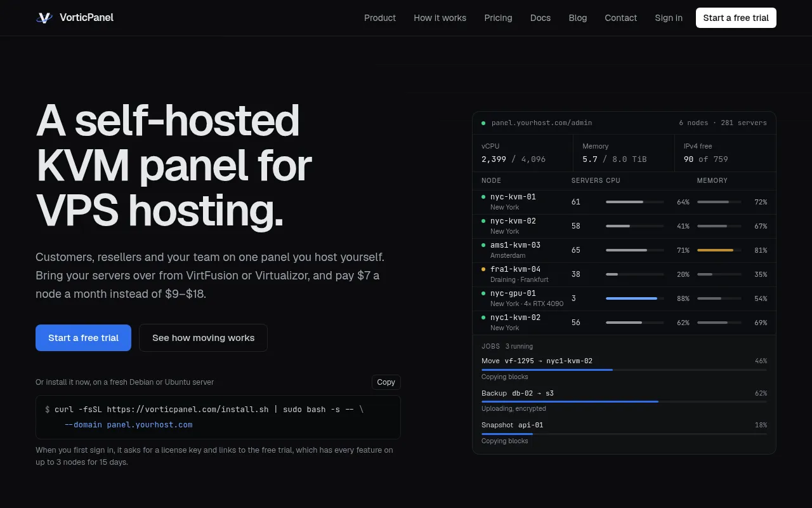
Task: Click the IPv4 free 90 of 759 stat
Action: coord(725,152)
